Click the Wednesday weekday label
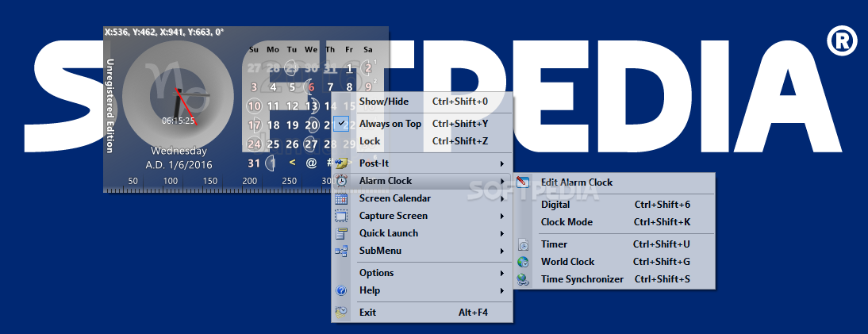 [x=179, y=151]
